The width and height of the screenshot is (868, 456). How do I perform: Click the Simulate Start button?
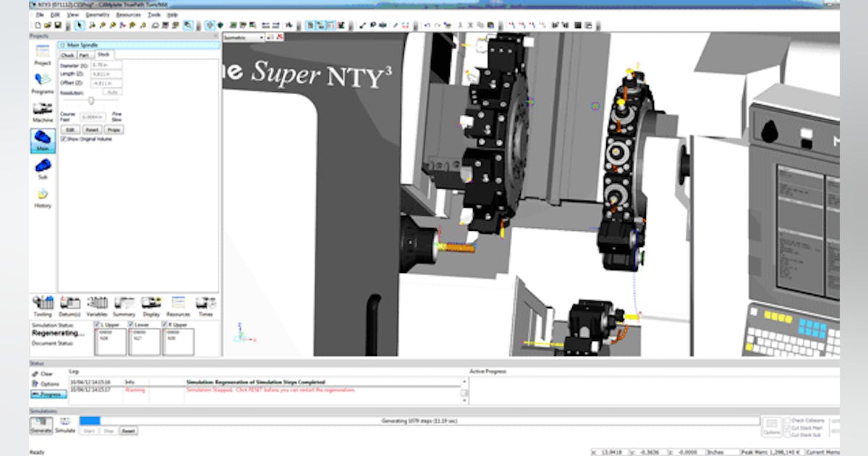pos(89,431)
